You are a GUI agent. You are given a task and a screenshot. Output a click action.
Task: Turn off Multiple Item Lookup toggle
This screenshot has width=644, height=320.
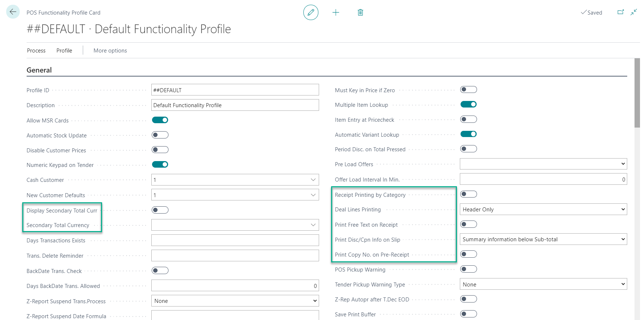(x=469, y=105)
